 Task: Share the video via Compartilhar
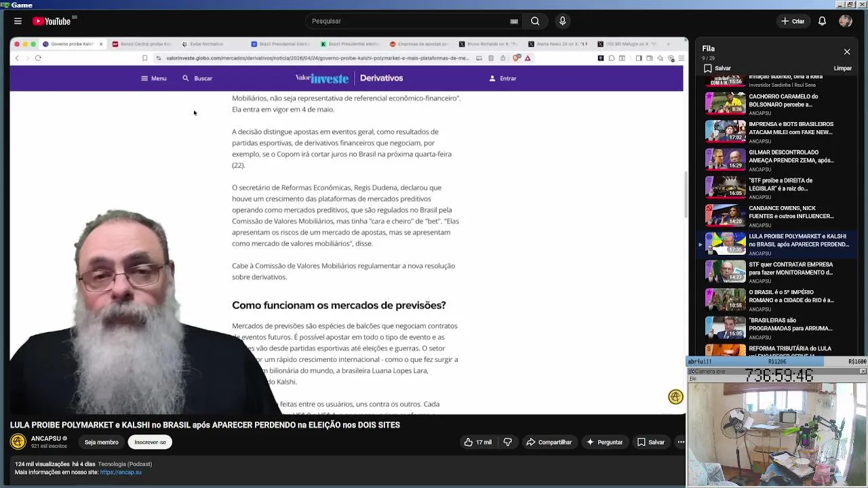coord(549,442)
